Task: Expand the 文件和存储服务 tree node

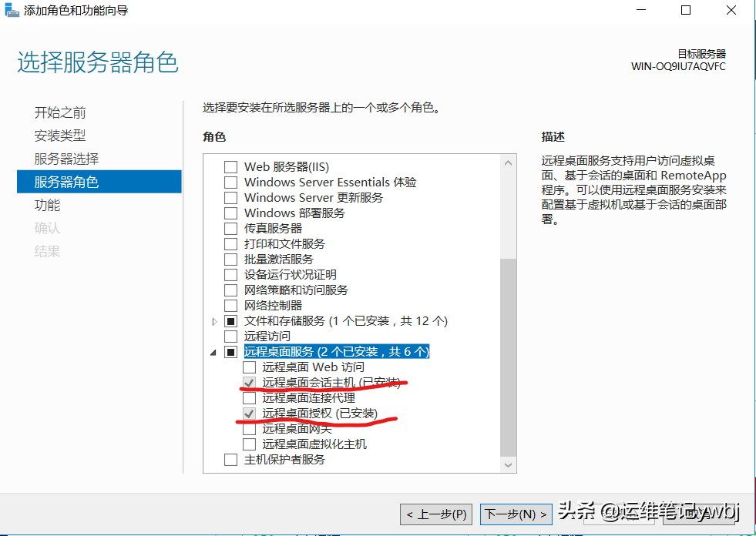Action: point(214,321)
